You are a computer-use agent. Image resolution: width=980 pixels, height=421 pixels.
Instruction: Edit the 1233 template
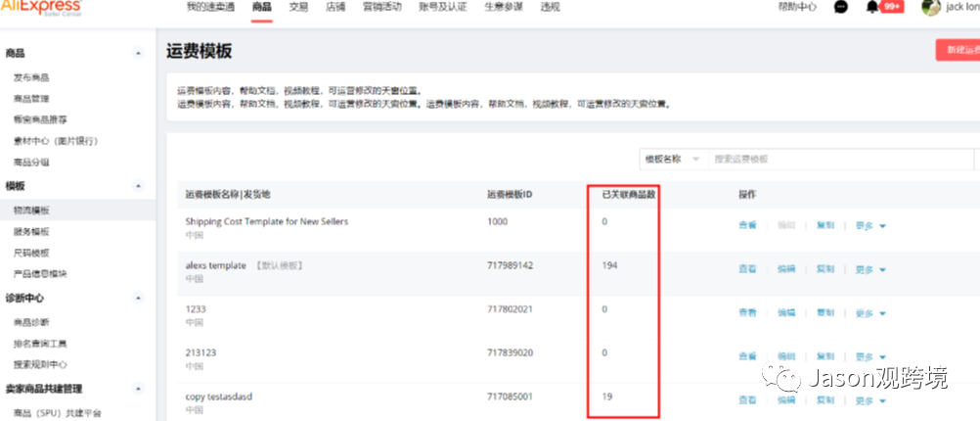coord(786,312)
